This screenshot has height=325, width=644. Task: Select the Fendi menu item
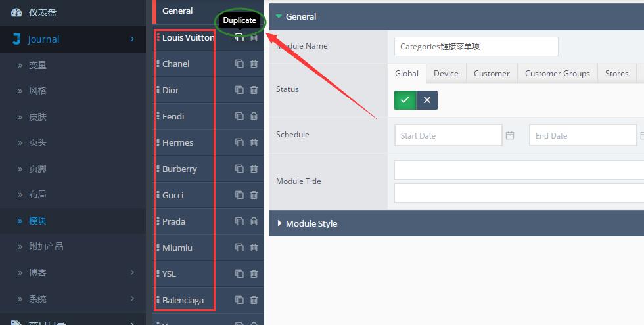tap(173, 117)
